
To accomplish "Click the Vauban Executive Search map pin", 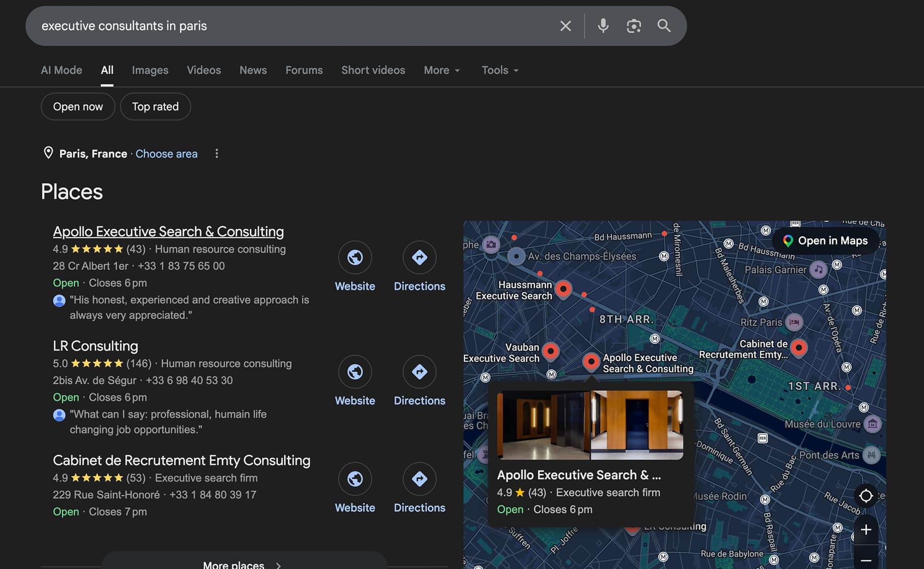I will coord(551,351).
